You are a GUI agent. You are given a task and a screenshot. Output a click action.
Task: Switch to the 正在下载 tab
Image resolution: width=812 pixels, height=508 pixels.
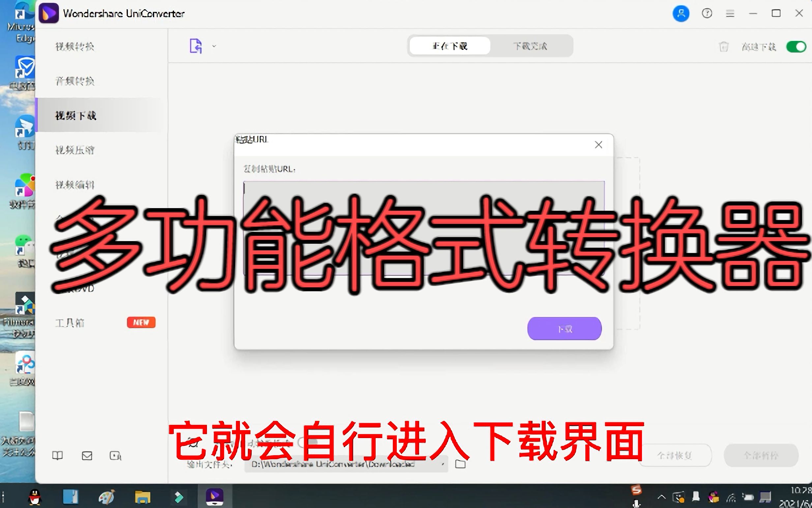pyautogui.click(x=450, y=46)
